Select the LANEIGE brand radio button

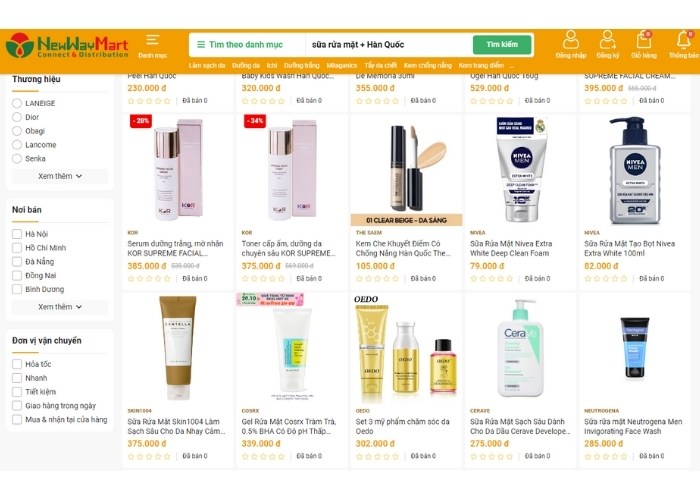coord(17,103)
